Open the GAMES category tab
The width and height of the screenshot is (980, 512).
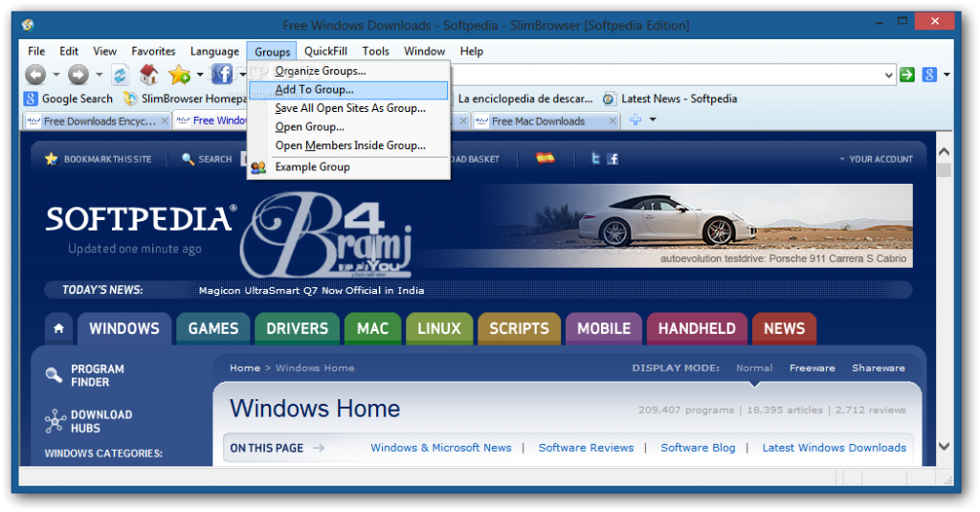(x=213, y=328)
